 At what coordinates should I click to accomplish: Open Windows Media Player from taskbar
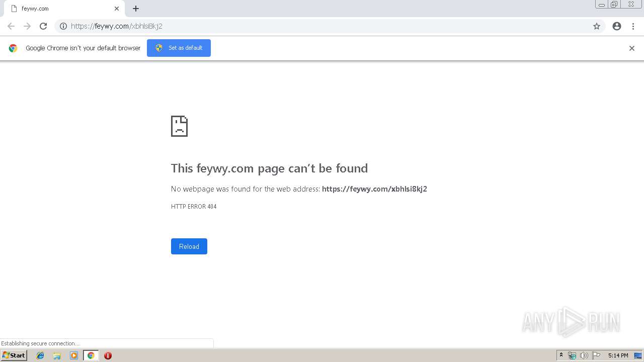click(x=74, y=355)
